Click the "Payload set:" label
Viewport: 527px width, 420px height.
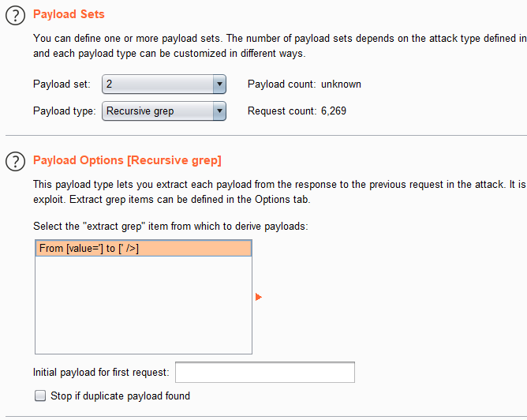[x=62, y=84]
